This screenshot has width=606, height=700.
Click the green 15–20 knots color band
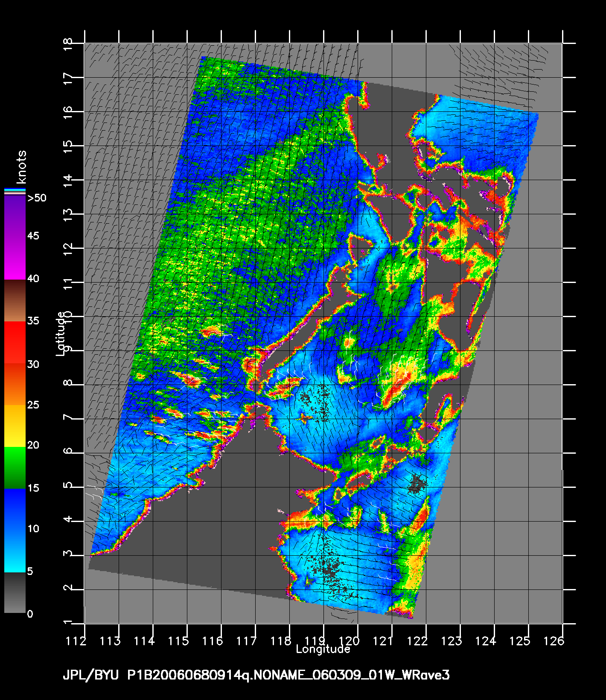coord(15,467)
